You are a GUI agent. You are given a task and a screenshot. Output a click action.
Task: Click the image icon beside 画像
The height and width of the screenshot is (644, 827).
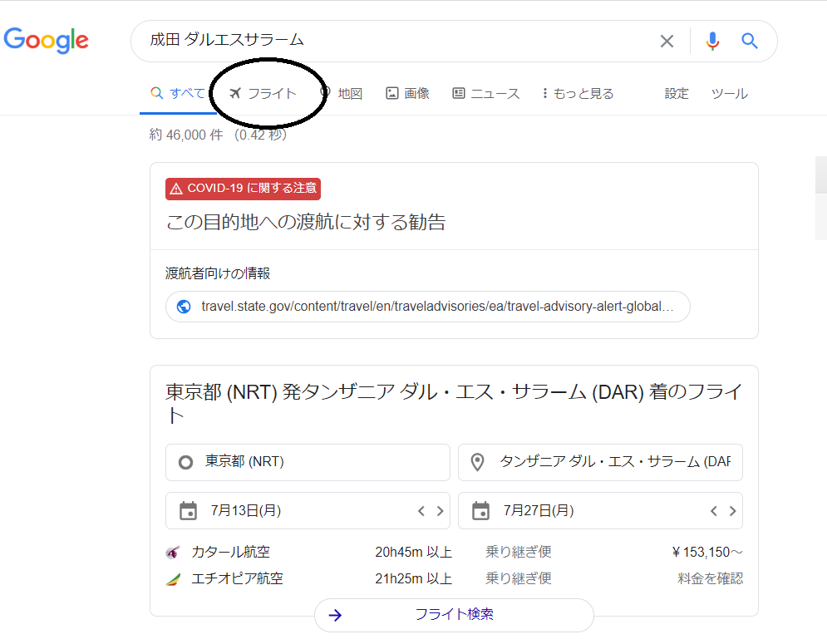coord(391,93)
